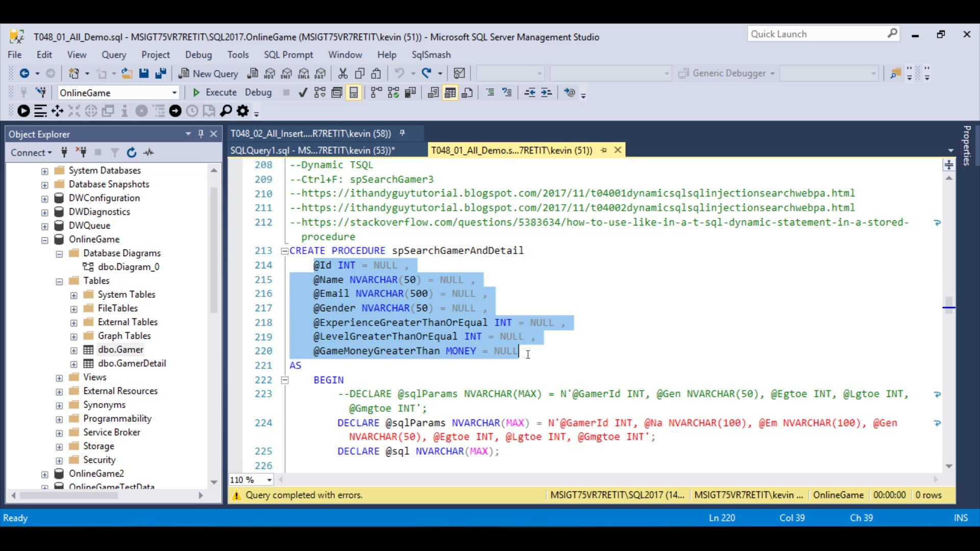Click the Connect button in Object Explorer
The image size is (980, 551).
[29, 153]
